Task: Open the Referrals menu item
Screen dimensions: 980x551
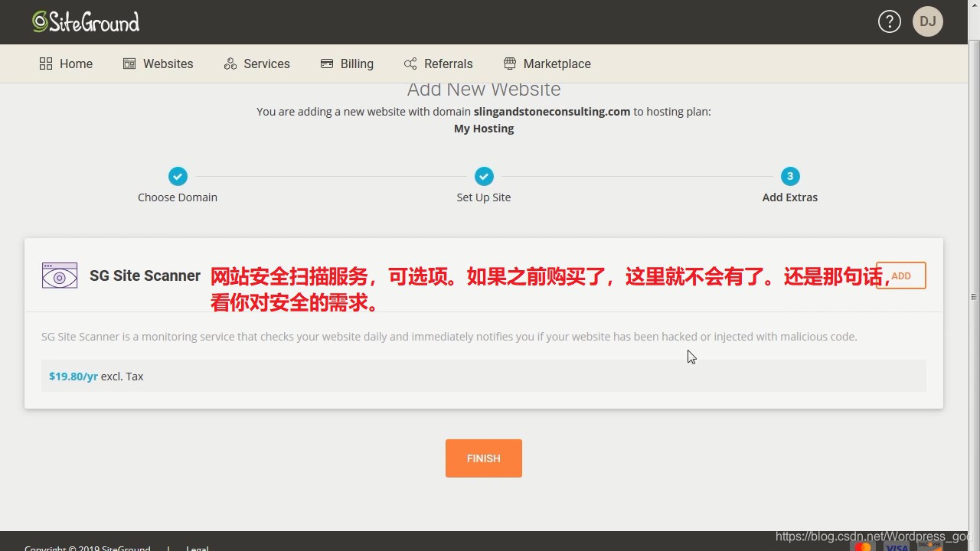Action: (x=439, y=64)
